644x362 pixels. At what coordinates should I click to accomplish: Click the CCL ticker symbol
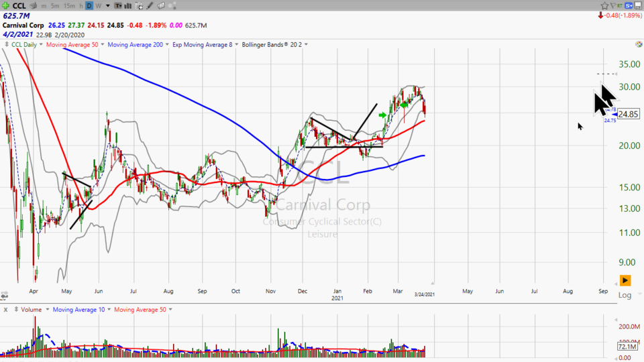coord(19,6)
